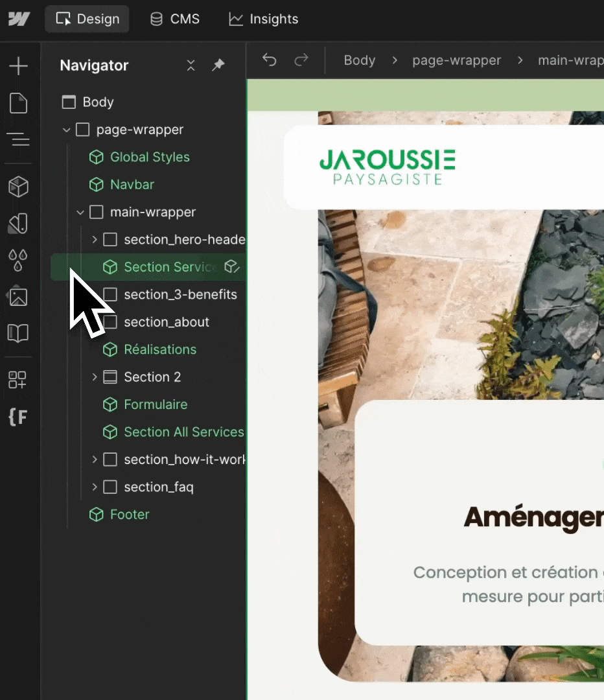Click the Aménager heading on the canvas
The height and width of the screenshot is (700, 604).
click(534, 517)
